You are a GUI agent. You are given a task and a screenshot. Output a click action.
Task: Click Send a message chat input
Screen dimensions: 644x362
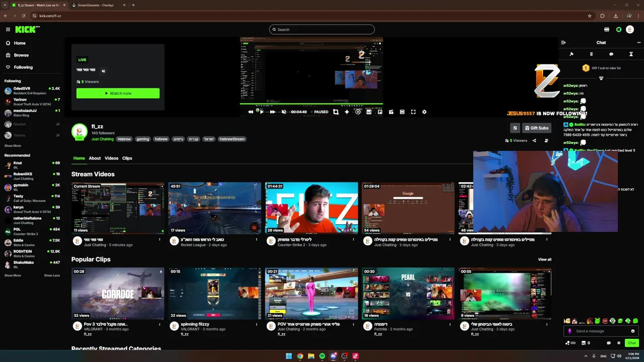(601, 331)
